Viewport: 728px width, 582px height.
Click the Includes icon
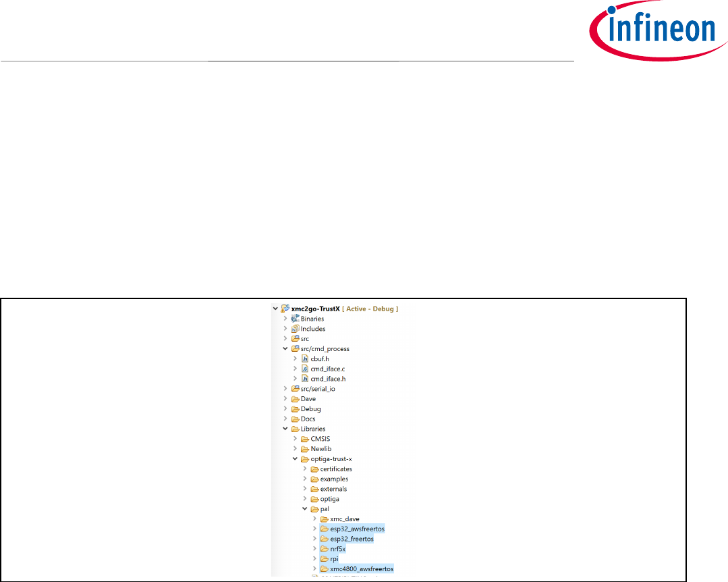[x=295, y=328]
